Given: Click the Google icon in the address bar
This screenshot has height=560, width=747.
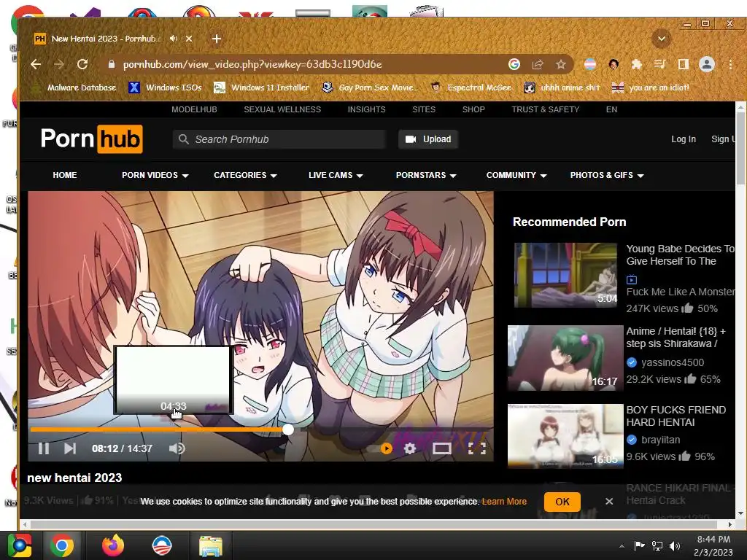Looking at the screenshot, I should [x=514, y=64].
